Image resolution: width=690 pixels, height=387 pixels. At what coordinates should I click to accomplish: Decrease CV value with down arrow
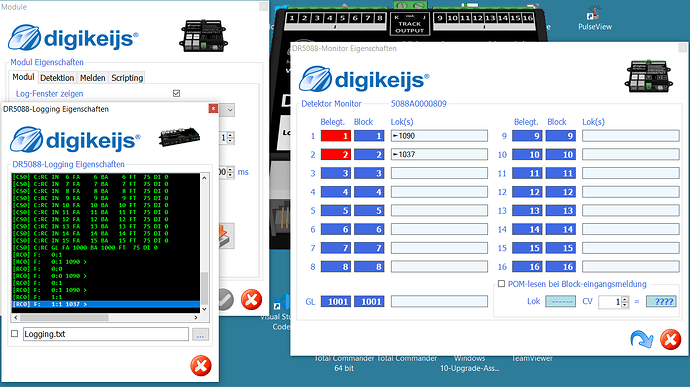[x=625, y=305]
